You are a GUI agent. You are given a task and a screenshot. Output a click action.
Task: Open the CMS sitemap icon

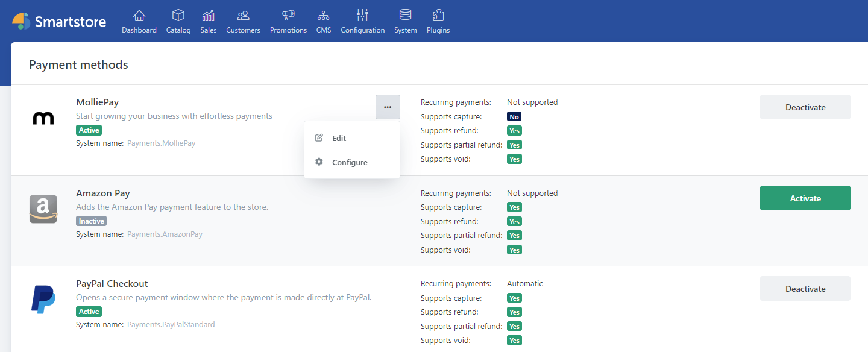click(324, 16)
